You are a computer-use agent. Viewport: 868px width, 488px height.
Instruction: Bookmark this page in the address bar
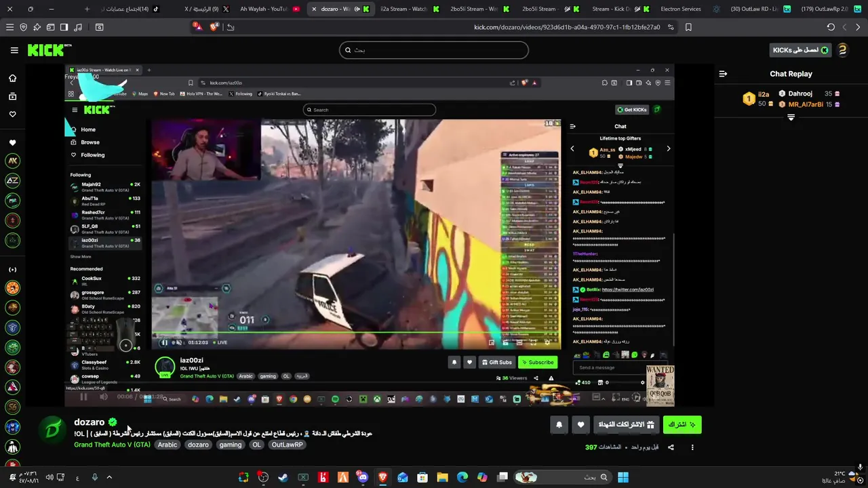(x=688, y=27)
